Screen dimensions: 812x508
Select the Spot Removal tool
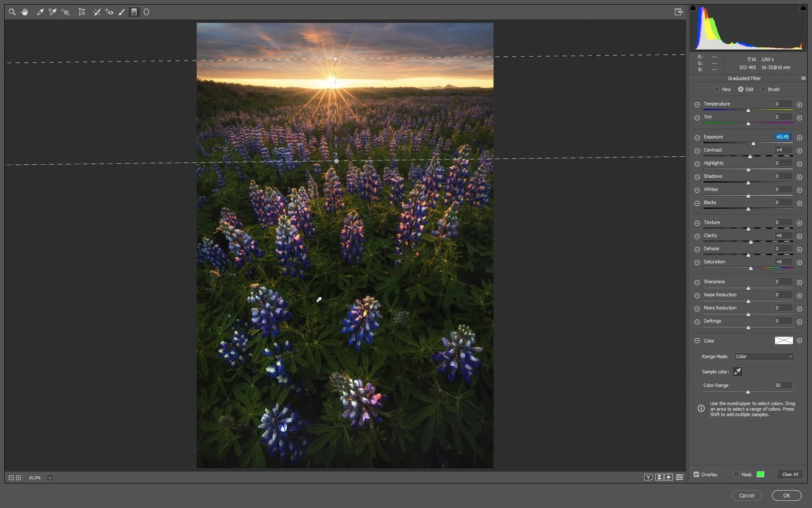tap(97, 12)
